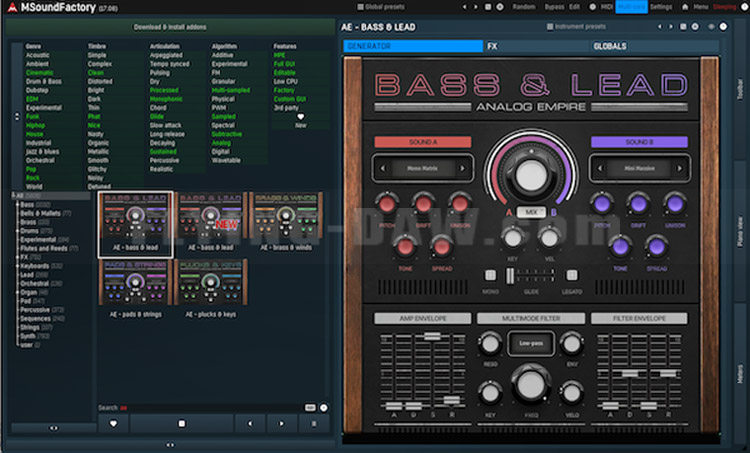750x453 pixels.
Task: Toggle the Full GUI feature filter
Action: [x=284, y=64]
